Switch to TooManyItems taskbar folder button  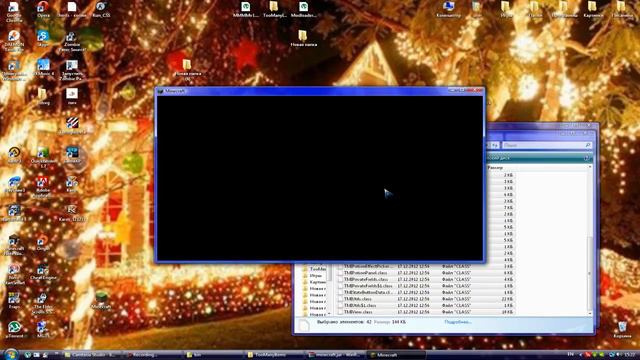(274, 355)
